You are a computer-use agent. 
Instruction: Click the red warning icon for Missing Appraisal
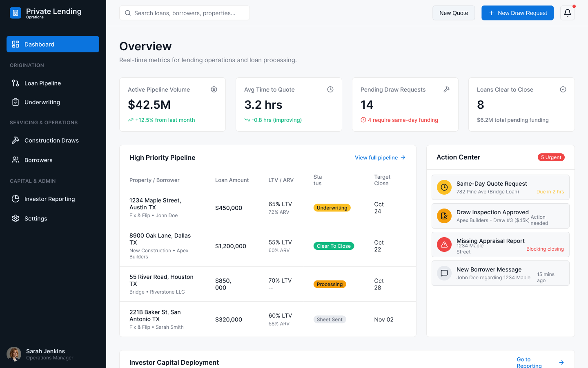pos(444,245)
